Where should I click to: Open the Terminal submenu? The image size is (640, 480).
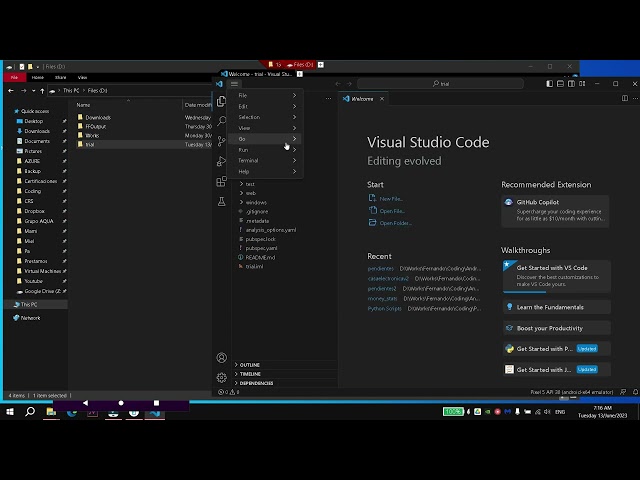click(x=265, y=160)
